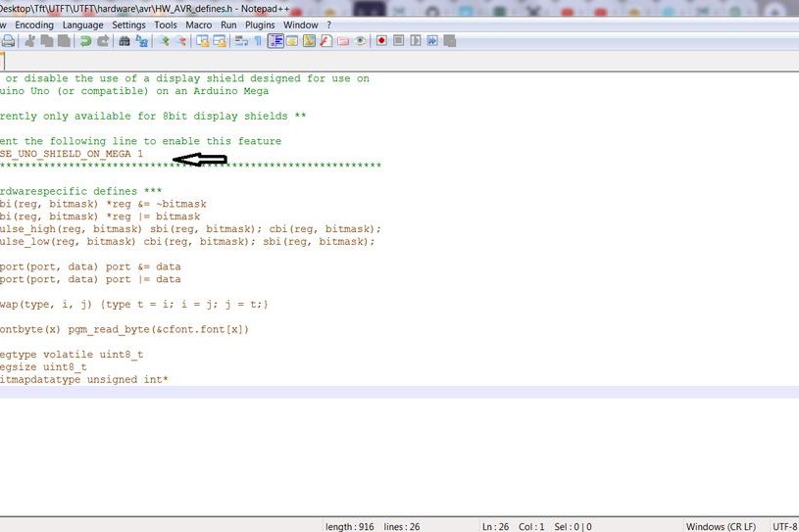Toggle word wrap in the toolbar
The width and height of the screenshot is (799, 532).
pos(241,41)
